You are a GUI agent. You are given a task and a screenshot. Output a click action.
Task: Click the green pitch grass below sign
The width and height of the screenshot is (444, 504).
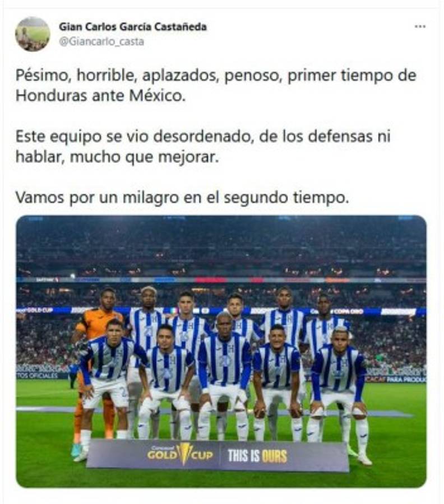221,479
